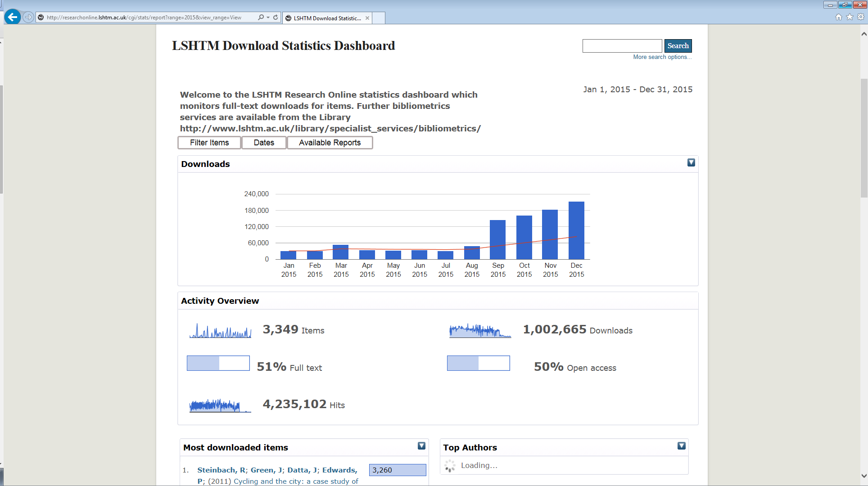Viewport: 868px width, 486px height.
Task: Click the dashboard search text field
Action: pos(622,46)
